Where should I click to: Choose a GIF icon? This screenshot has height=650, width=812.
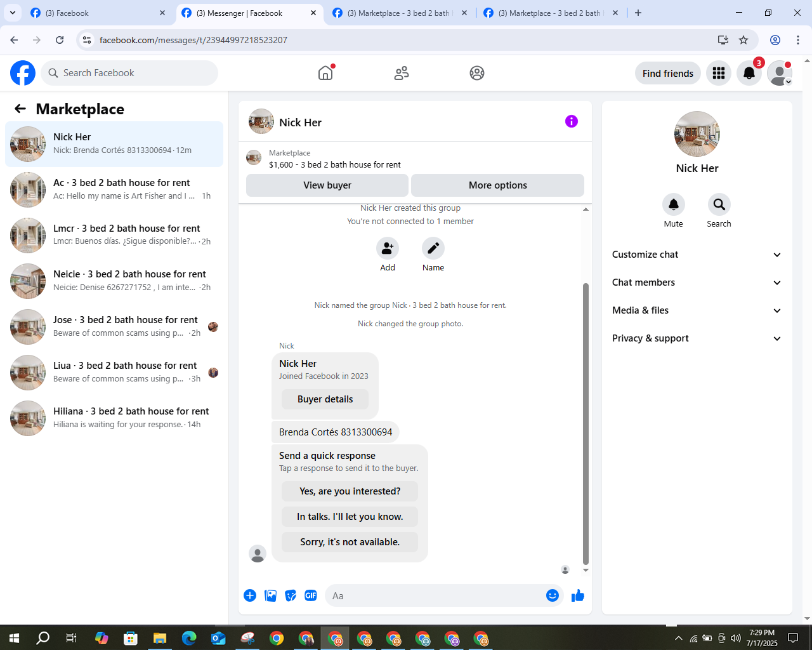click(x=311, y=595)
